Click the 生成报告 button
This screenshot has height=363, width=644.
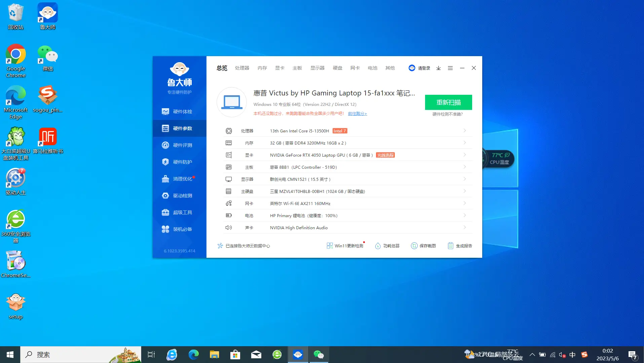pyautogui.click(x=460, y=246)
